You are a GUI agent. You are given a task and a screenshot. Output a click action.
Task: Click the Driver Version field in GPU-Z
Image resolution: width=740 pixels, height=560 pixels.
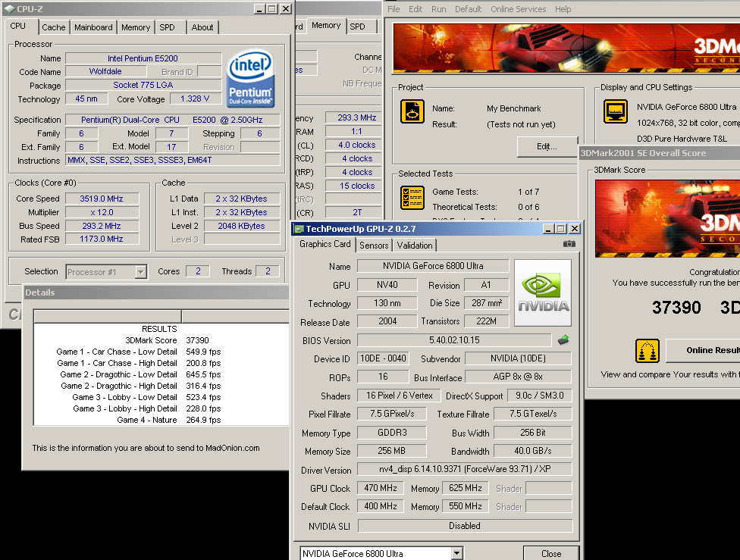pos(464,469)
